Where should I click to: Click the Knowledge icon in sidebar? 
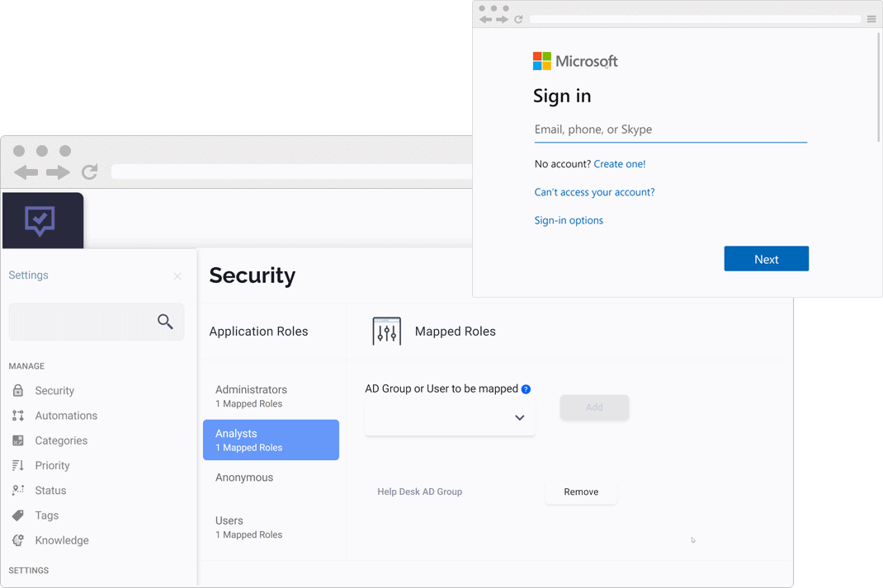click(x=18, y=540)
